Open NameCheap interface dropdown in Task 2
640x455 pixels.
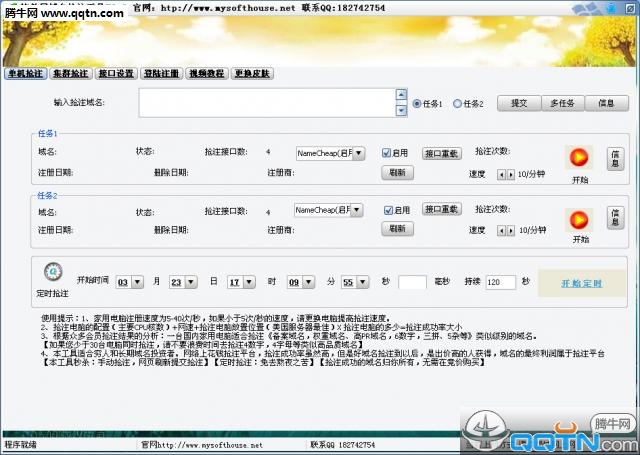pyautogui.click(x=356, y=210)
